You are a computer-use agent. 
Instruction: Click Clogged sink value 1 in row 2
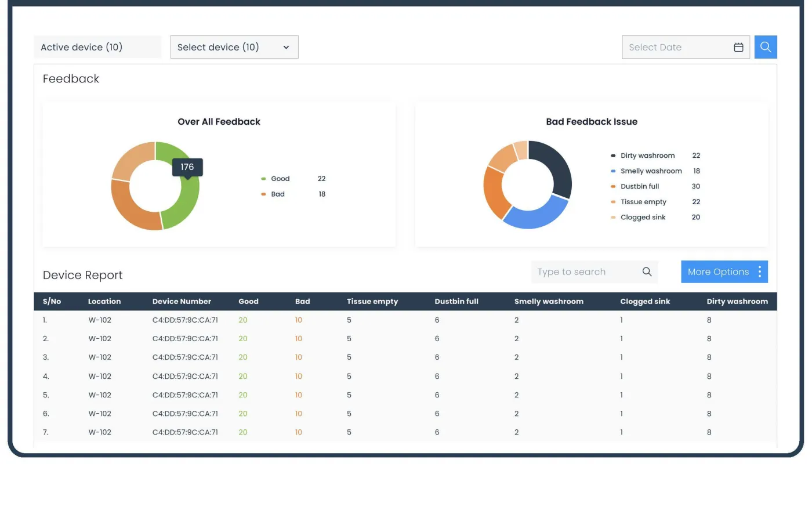622,338
